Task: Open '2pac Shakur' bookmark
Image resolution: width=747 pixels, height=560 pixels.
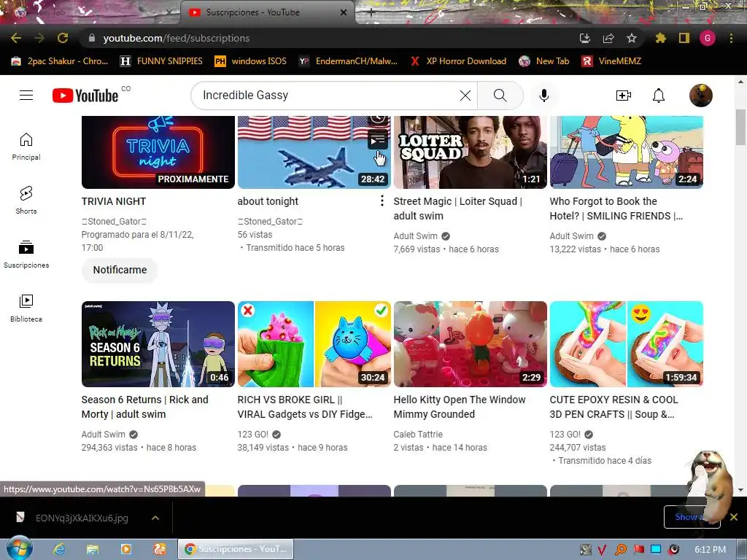Action: (x=60, y=61)
